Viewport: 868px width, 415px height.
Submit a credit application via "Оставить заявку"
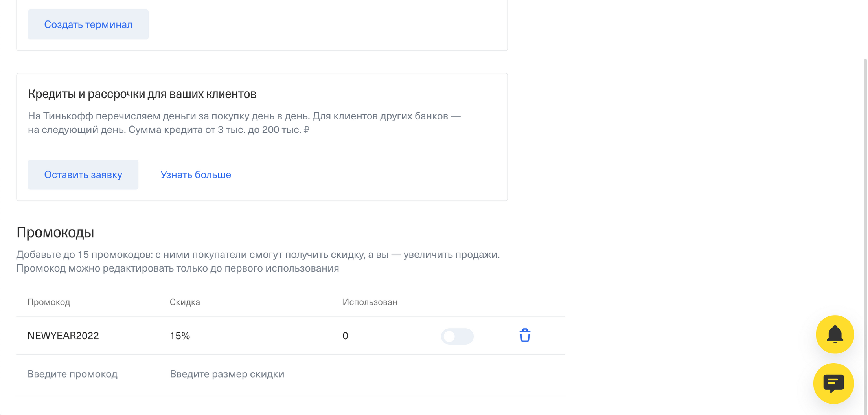coord(83,174)
